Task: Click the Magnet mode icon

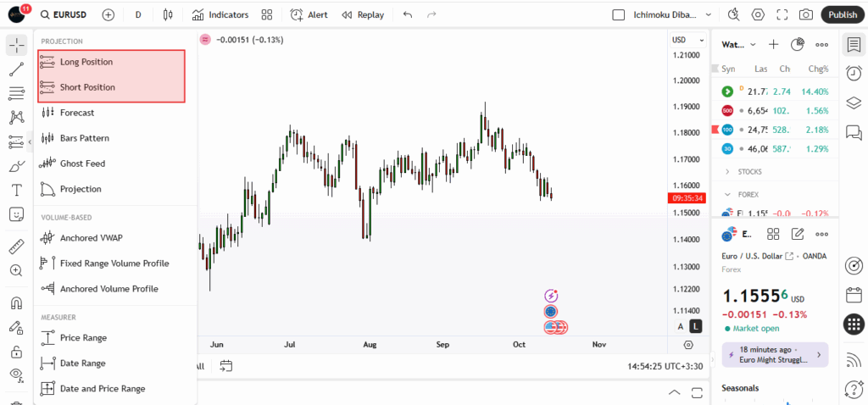Action: click(x=16, y=303)
